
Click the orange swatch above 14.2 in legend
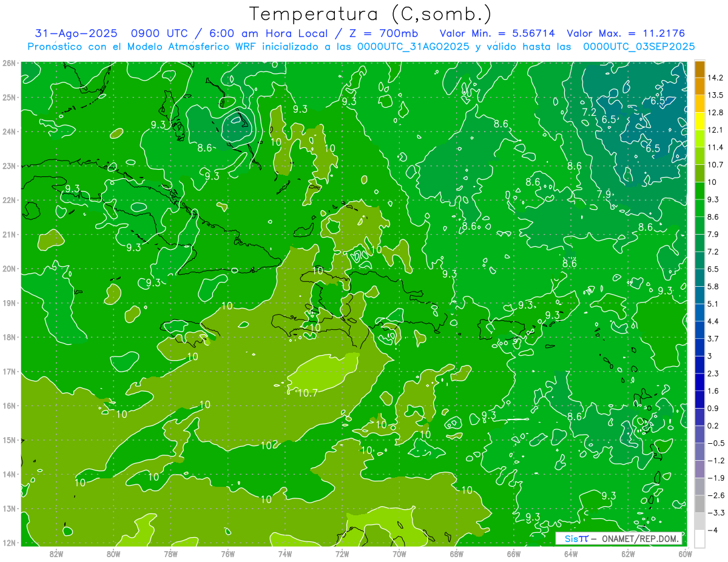click(x=699, y=69)
